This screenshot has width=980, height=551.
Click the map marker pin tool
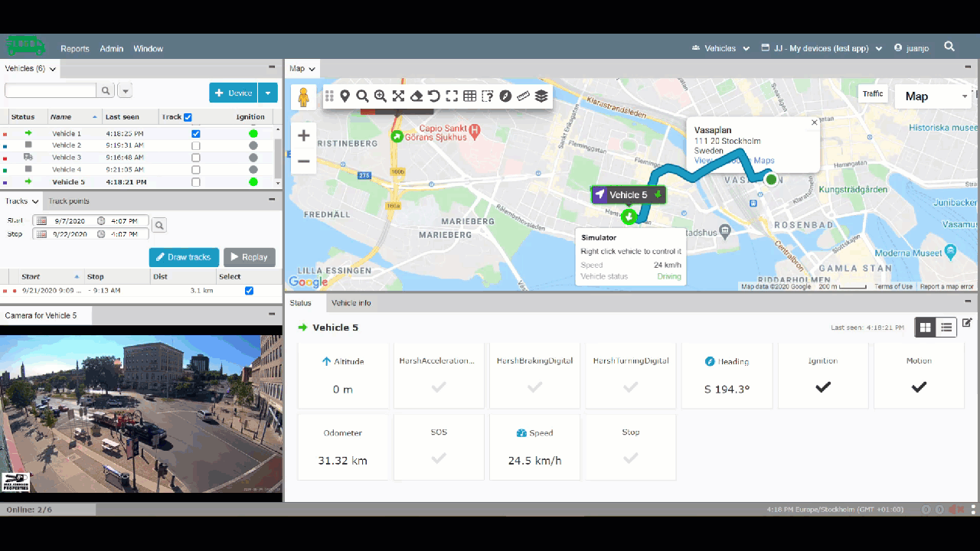point(345,96)
